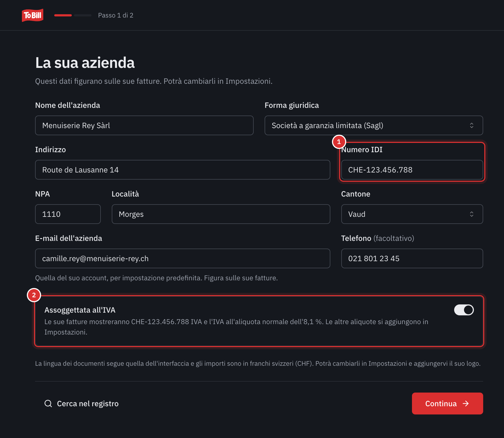Click the grey second step progress segment
Screen dimensions: 504x438
click(83, 15)
